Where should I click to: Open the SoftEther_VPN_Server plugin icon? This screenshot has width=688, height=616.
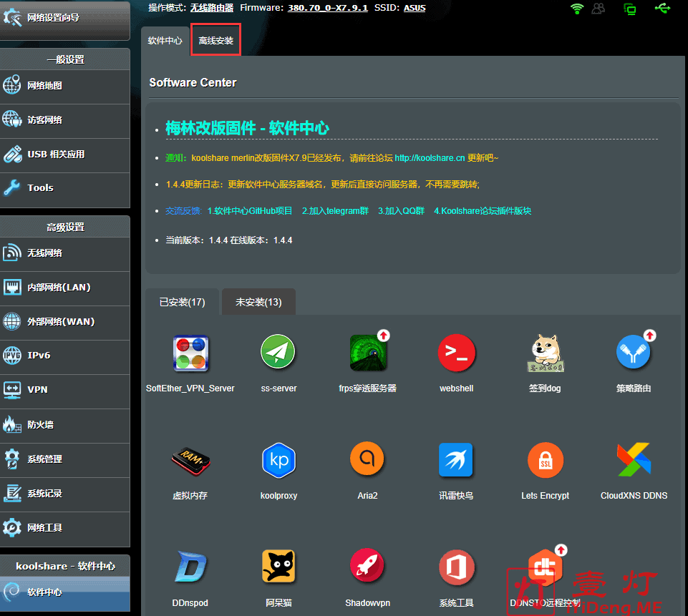point(190,353)
